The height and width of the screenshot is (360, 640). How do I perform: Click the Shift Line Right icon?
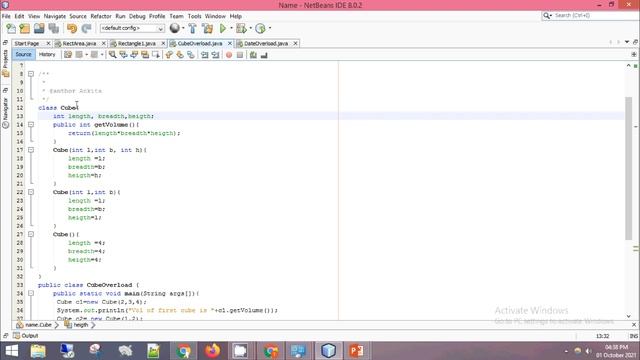click(216, 55)
